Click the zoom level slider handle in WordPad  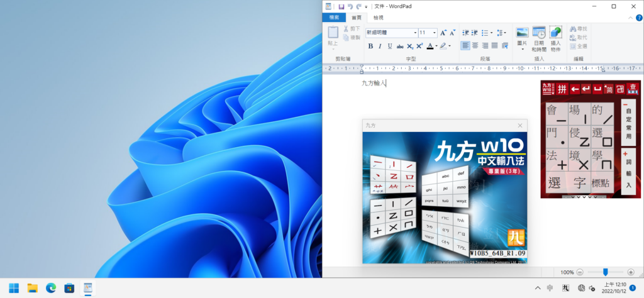tap(606, 272)
